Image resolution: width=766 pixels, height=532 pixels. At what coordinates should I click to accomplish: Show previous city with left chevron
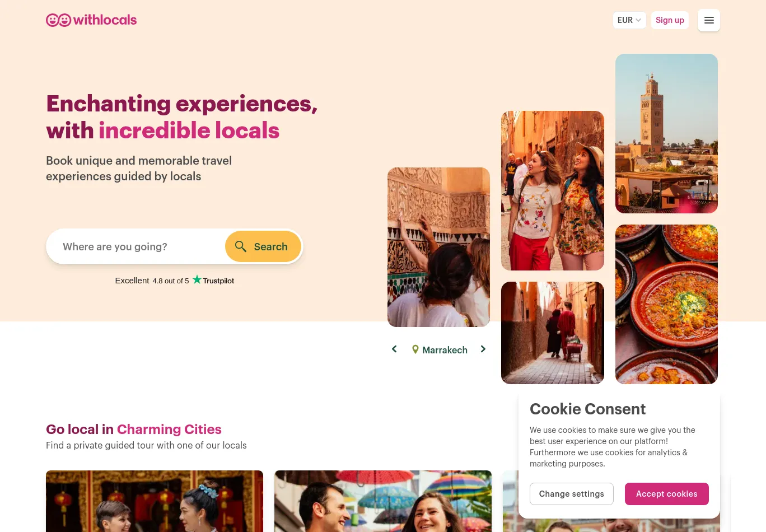tap(394, 349)
